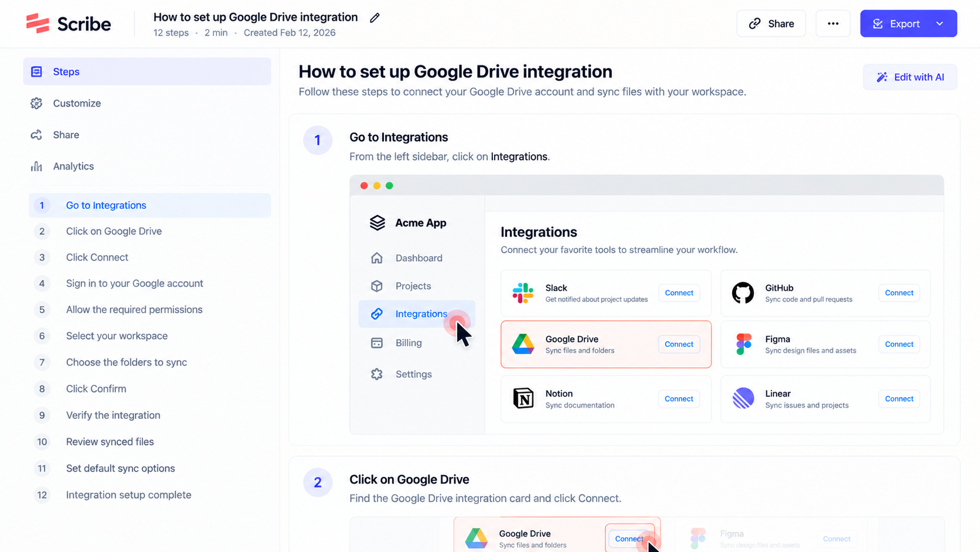Screen dimensions: 980x552
Task: Click Connect for GitHub
Action: 899,293
